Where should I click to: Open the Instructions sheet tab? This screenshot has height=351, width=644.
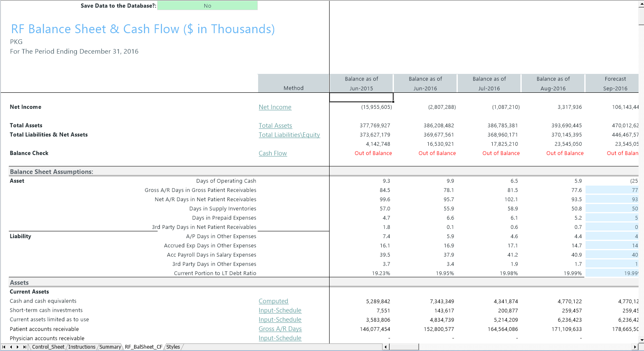tap(82, 347)
